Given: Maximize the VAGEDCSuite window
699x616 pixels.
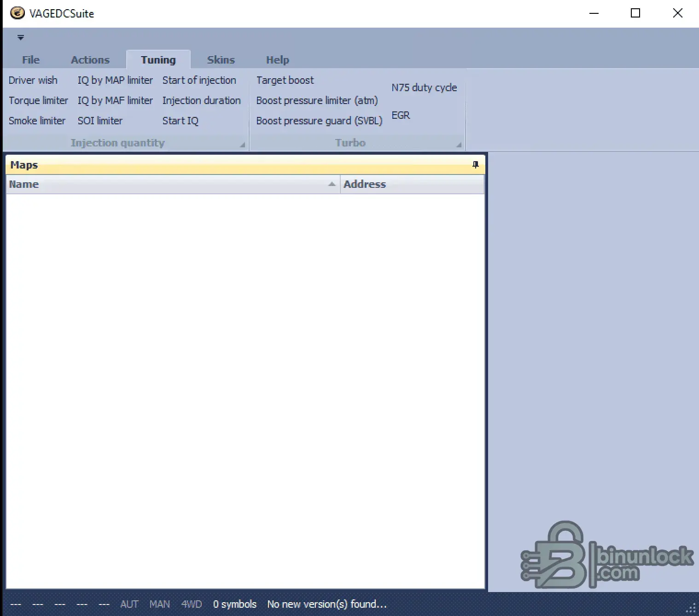Looking at the screenshot, I should pyautogui.click(x=635, y=13).
